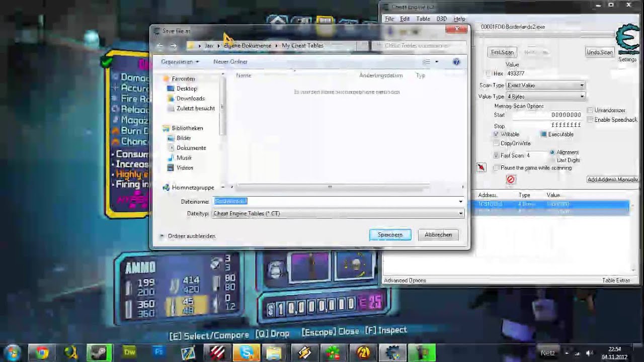Open the Scan Type dropdown
The image size is (644, 362).
545,85
